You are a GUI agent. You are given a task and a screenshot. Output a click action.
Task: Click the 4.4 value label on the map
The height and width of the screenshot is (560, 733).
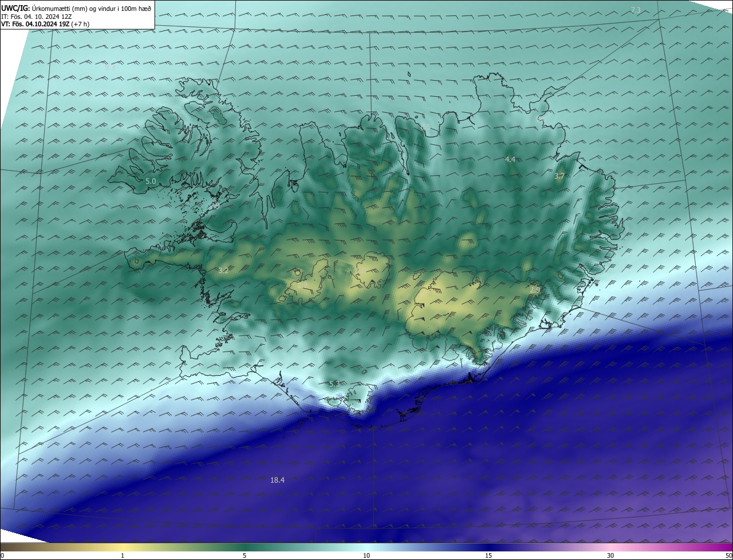tap(510, 159)
